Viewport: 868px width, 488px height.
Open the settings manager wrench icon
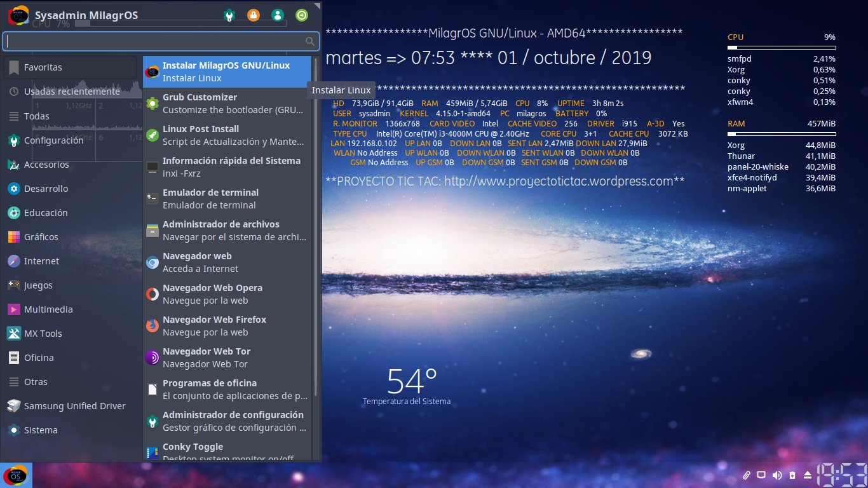click(229, 15)
